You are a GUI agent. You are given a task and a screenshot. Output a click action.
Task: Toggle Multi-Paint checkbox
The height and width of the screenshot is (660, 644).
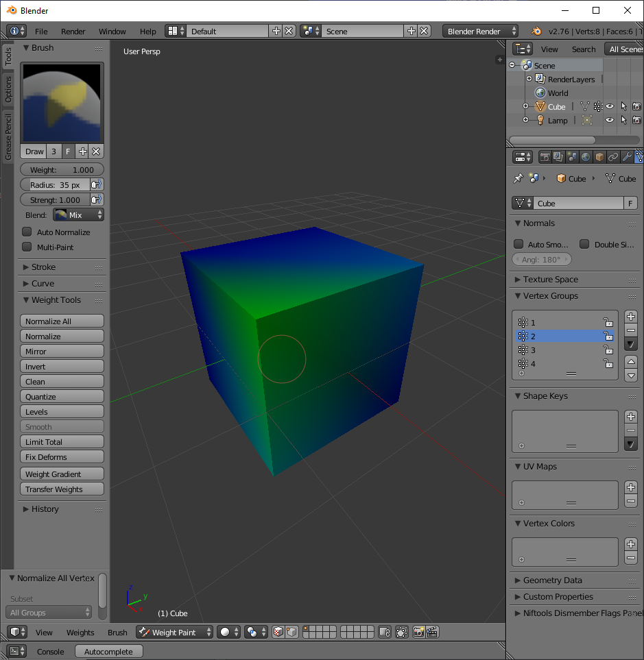point(27,247)
